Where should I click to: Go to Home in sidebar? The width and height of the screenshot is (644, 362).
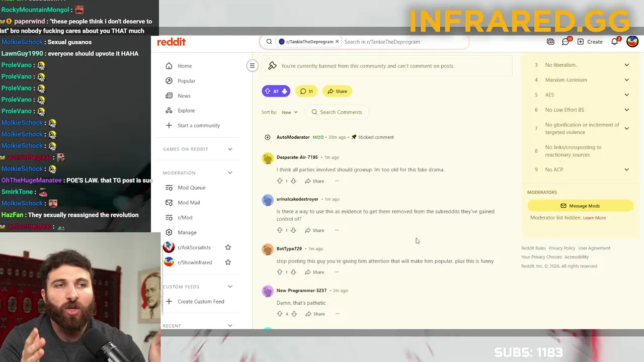point(185,66)
